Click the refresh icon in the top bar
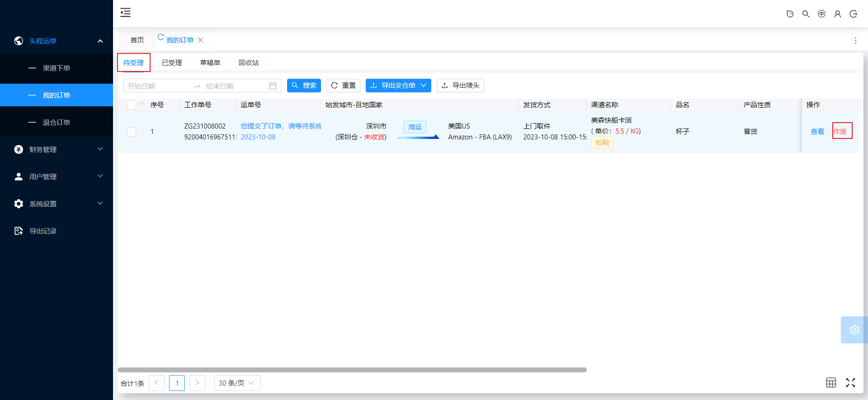The width and height of the screenshot is (868, 400). click(x=790, y=14)
